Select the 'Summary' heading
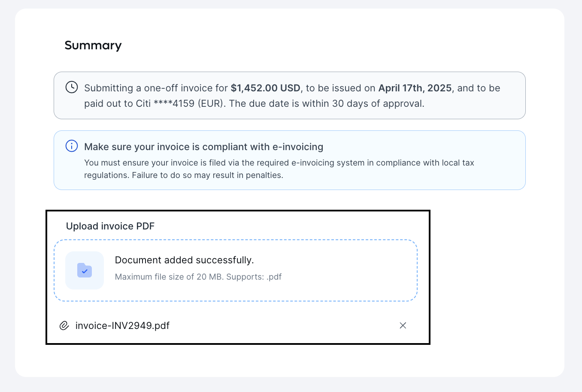582x392 pixels. tap(93, 45)
